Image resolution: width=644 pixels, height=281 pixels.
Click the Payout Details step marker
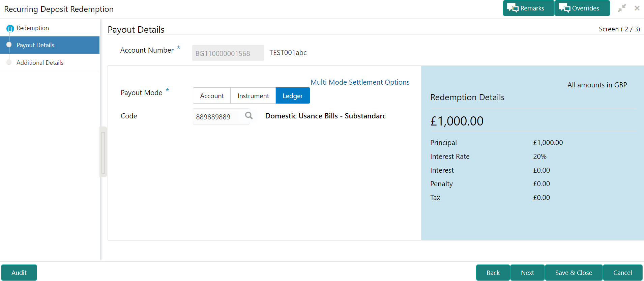pos(9,45)
